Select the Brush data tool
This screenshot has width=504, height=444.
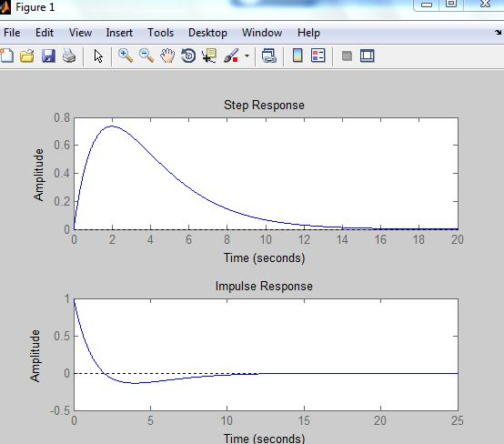(231, 55)
